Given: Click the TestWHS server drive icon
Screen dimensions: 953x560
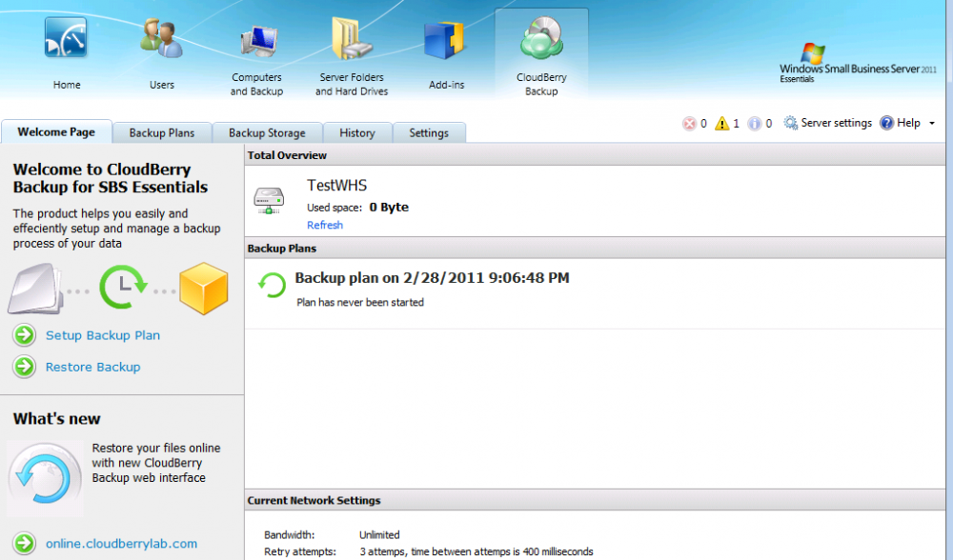Looking at the screenshot, I should 269,200.
